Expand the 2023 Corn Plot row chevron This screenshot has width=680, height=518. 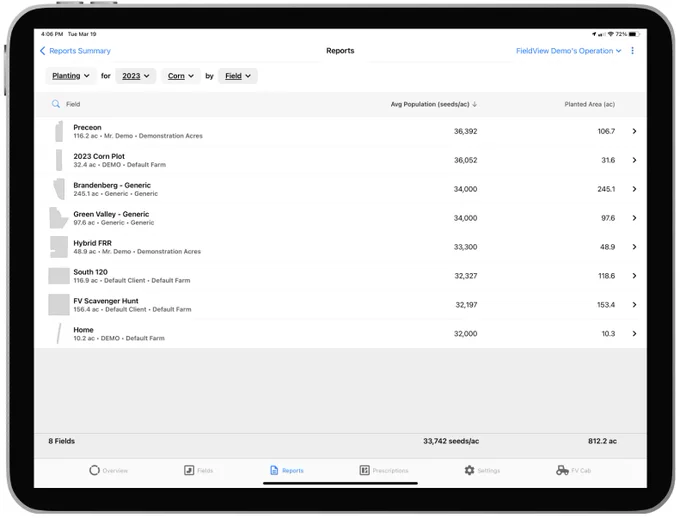(634, 160)
